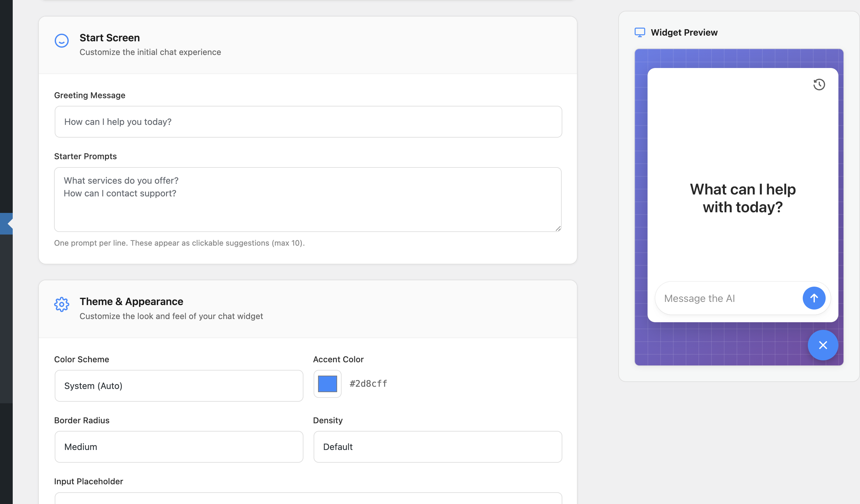Close the chat widget with X button
Viewport: 860px width, 504px height.
[x=822, y=345]
